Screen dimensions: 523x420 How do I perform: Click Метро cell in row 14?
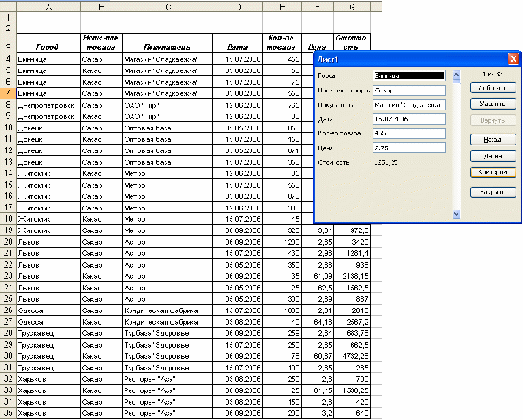pyautogui.click(x=168, y=173)
